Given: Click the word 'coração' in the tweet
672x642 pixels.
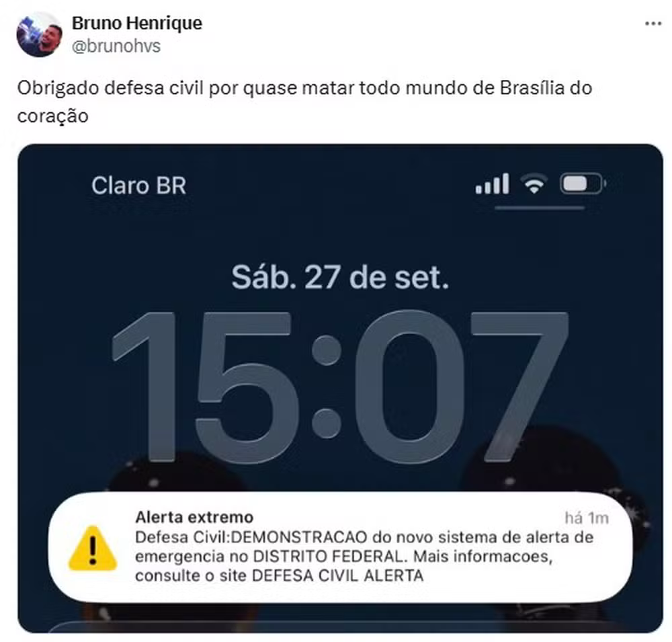Looking at the screenshot, I should tap(52, 116).
